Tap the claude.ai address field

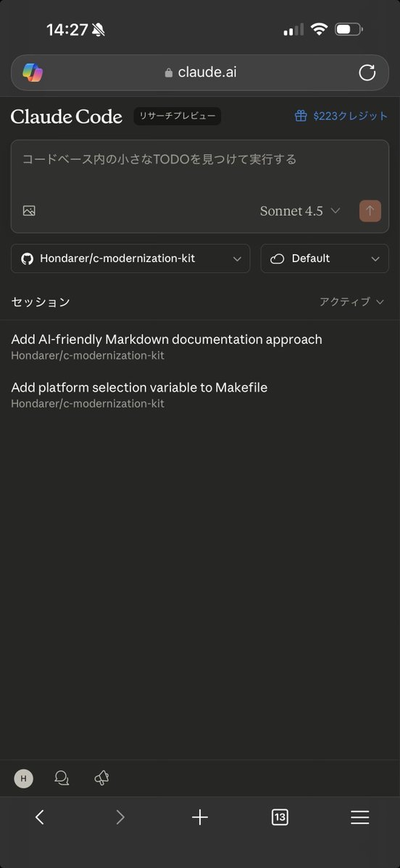click(x=200, y=72)
